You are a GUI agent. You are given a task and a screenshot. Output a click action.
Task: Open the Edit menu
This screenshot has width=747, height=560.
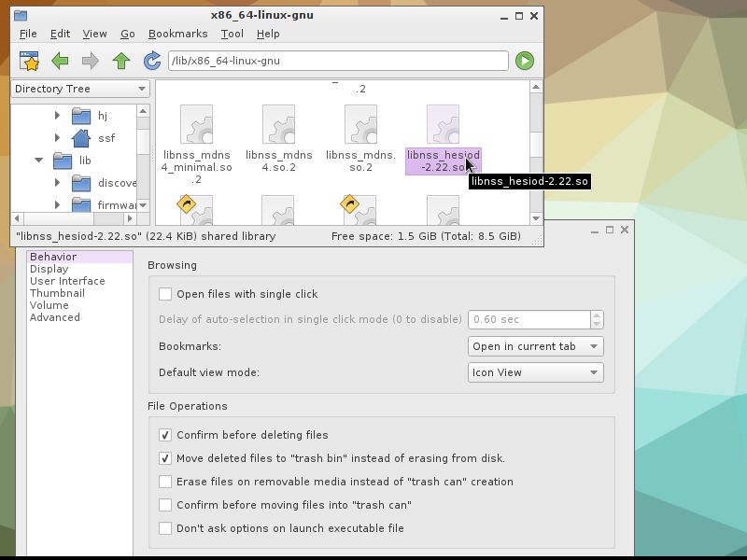(x=60, y=34)
